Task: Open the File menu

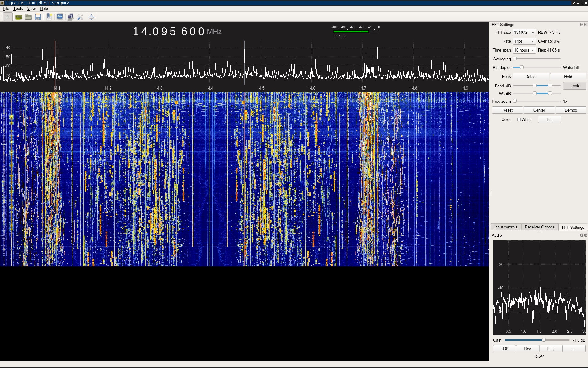Action: tap(6, 9)
